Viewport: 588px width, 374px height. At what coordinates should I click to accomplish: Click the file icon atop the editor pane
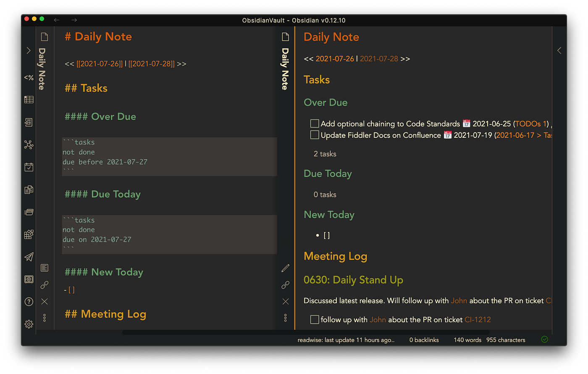[x=45, y=37]
